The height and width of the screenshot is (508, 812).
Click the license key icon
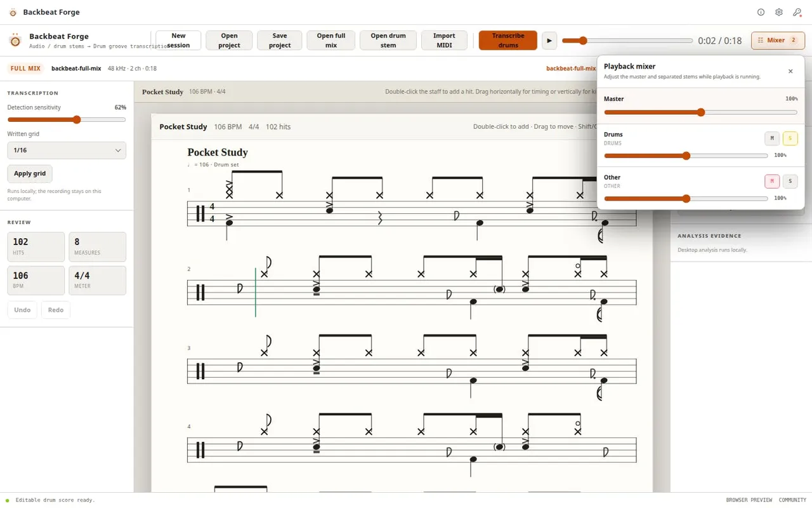coord(797,12)
